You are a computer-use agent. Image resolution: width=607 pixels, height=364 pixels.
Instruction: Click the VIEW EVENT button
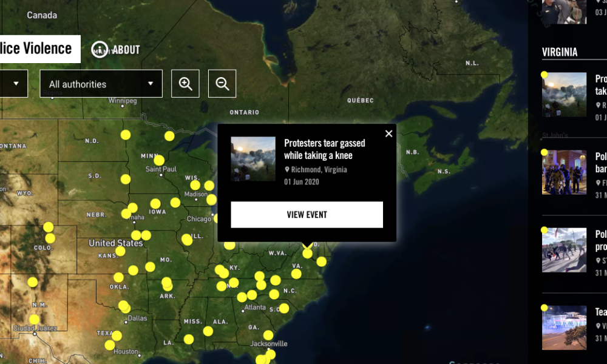[307, 214]
